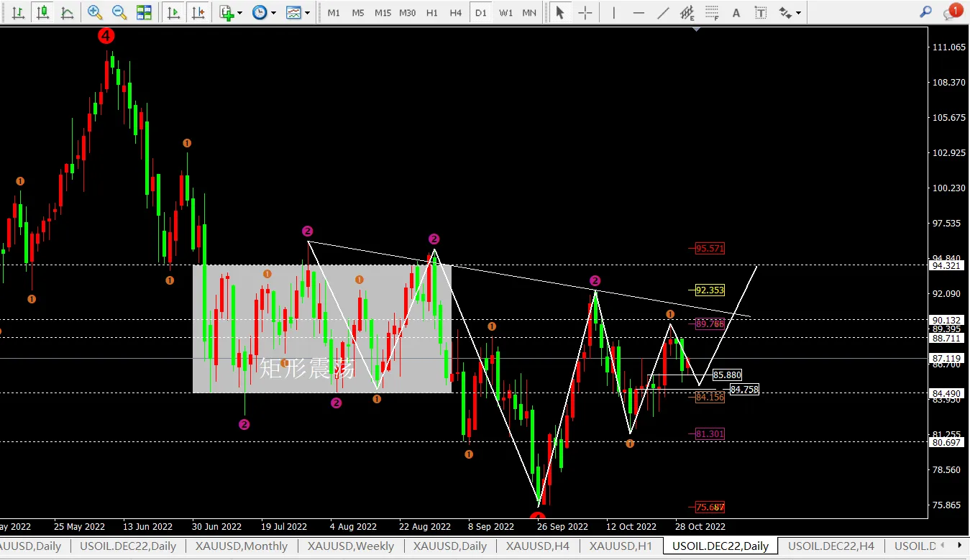Open the periods clock icon

260,12
